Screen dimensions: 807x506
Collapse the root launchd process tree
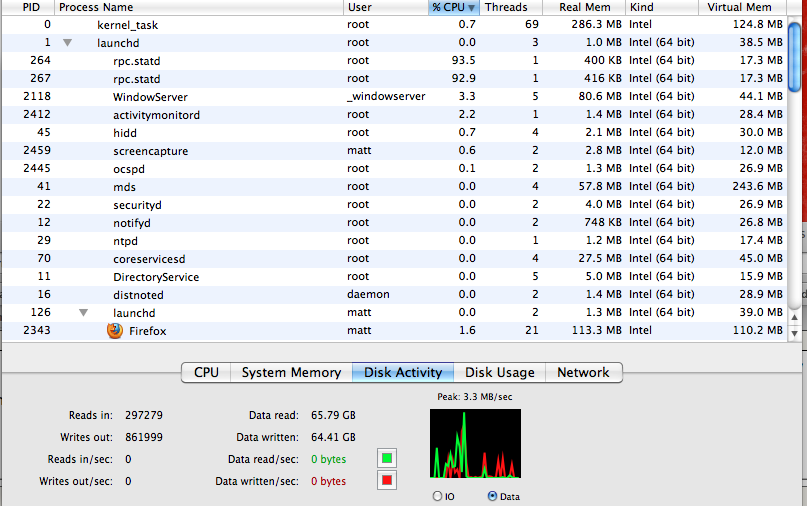(67, 43)
